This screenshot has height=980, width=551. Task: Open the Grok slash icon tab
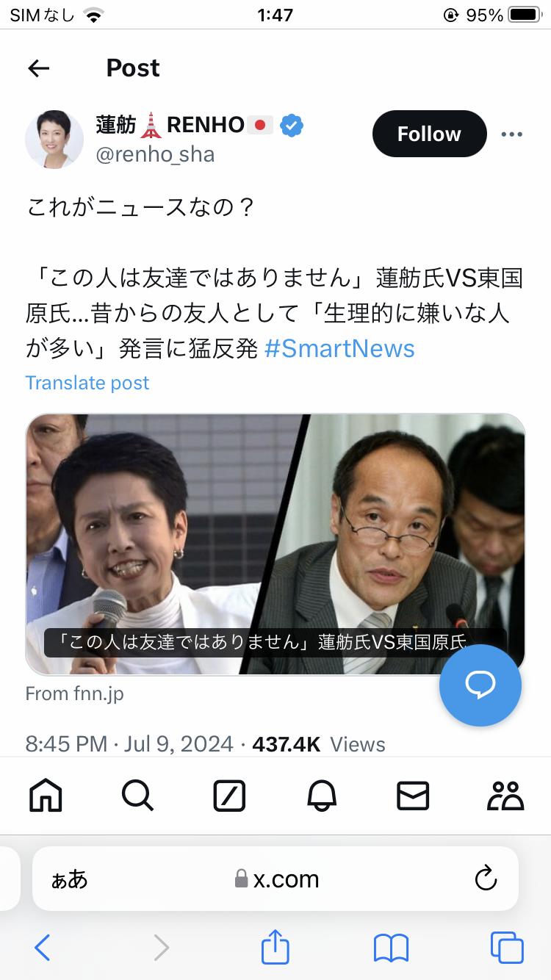[x=229, y=796]
